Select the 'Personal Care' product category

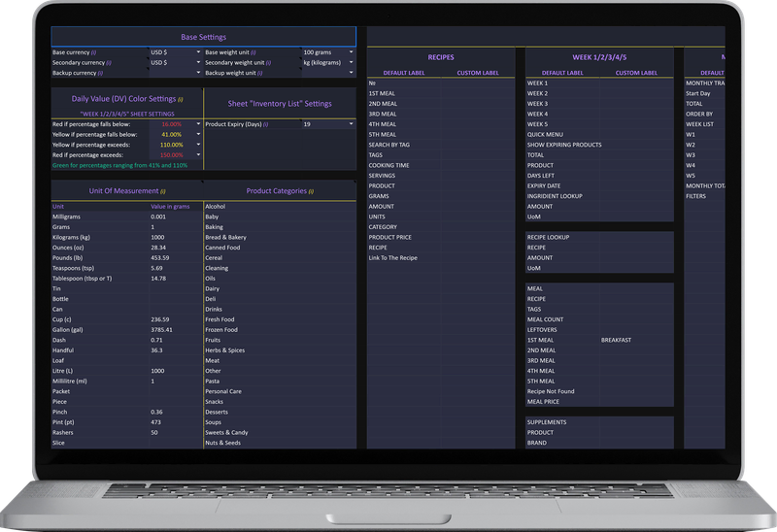(223, 391)
